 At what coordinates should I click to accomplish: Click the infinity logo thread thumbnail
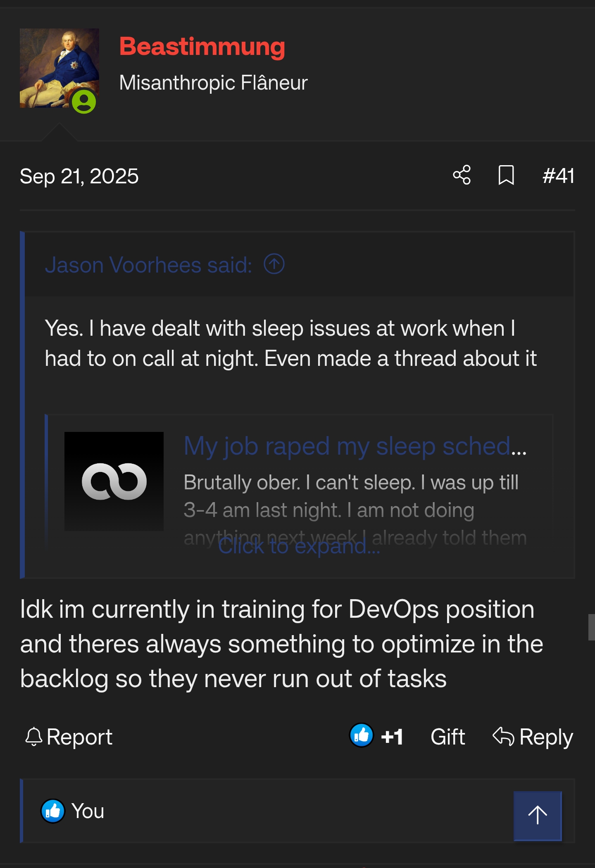coord(114,481)
